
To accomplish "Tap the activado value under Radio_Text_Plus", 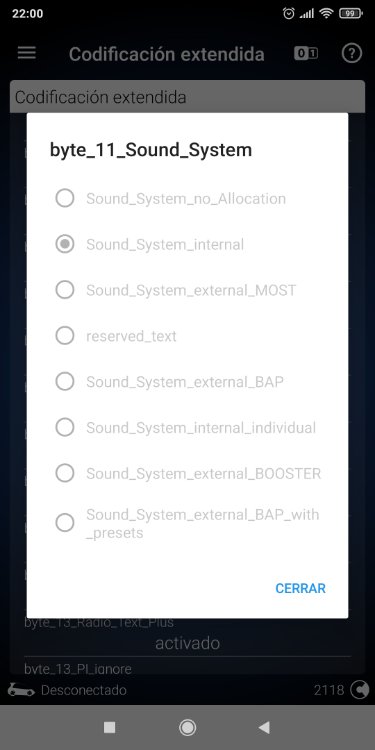I will [x=188, y=643].
